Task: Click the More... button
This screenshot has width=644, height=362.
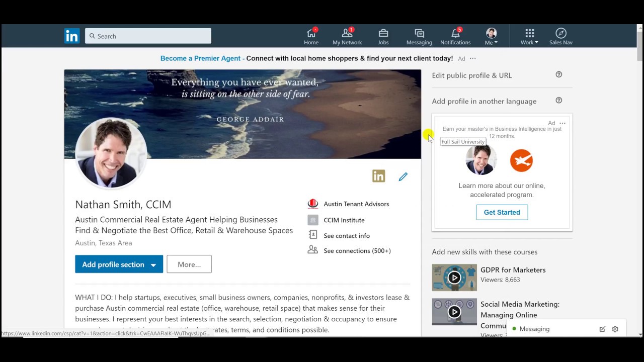Action: [189, 264]
